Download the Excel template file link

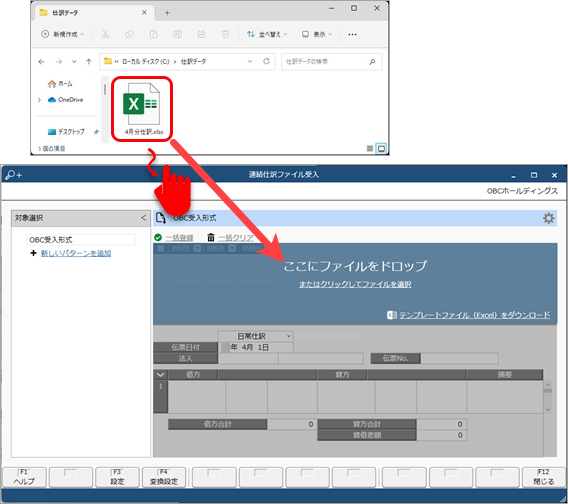tap(475, 315)
